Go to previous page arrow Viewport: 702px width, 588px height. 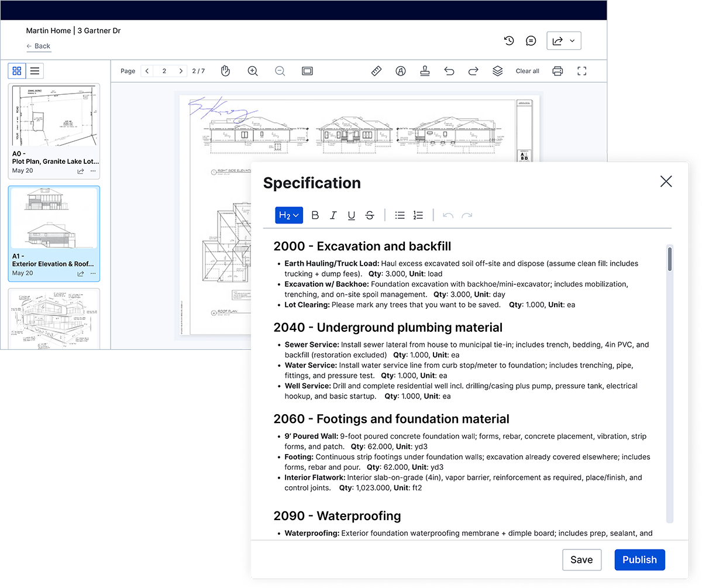[x=147, y=71]
